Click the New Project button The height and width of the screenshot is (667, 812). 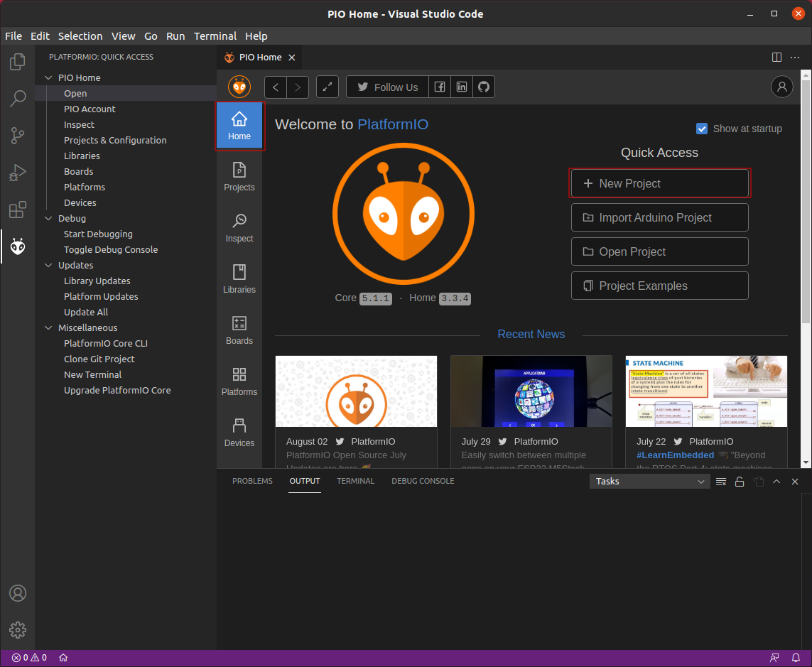(x=660, y=183)
